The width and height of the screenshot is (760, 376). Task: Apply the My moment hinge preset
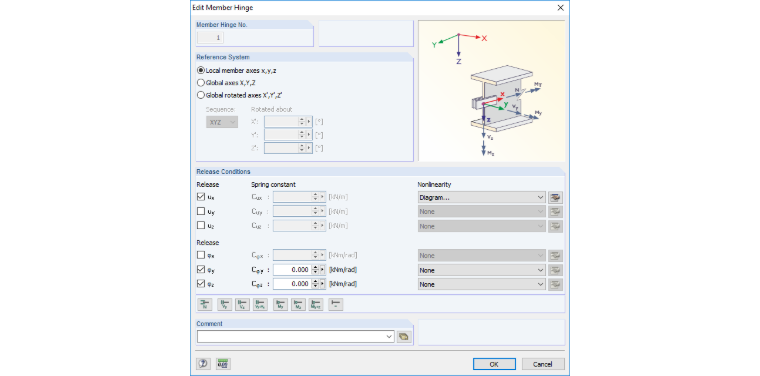click(280, 304)
